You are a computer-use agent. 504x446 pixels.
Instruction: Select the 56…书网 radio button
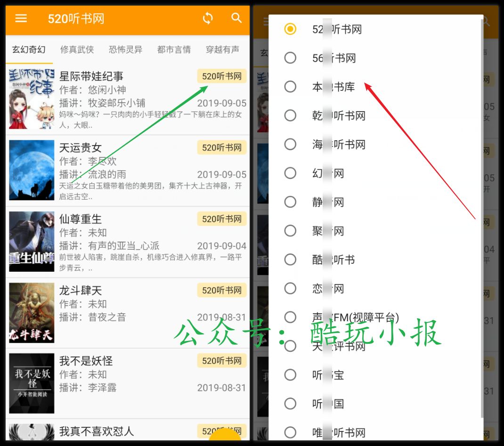(290, 58)
